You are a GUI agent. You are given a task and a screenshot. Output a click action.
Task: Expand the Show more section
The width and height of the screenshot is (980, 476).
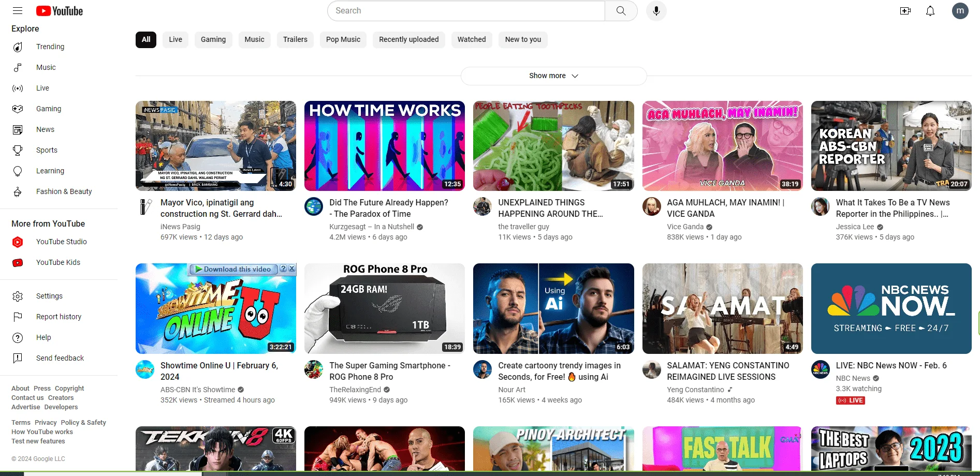click(x=553, y=76)
